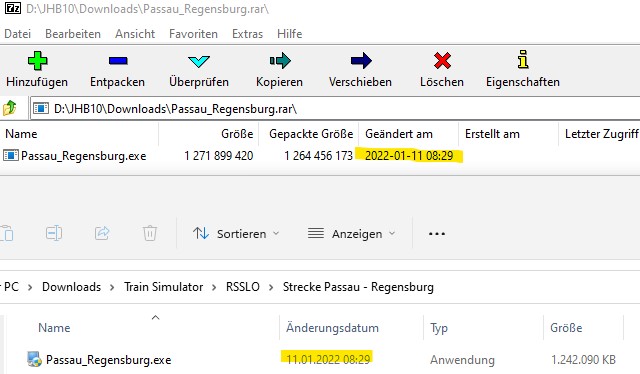Expand the chevron after Train Simulator breadcrumb
Image resolution: width=640 pixels, height=374 pixels.
click(x=214, y=287)
